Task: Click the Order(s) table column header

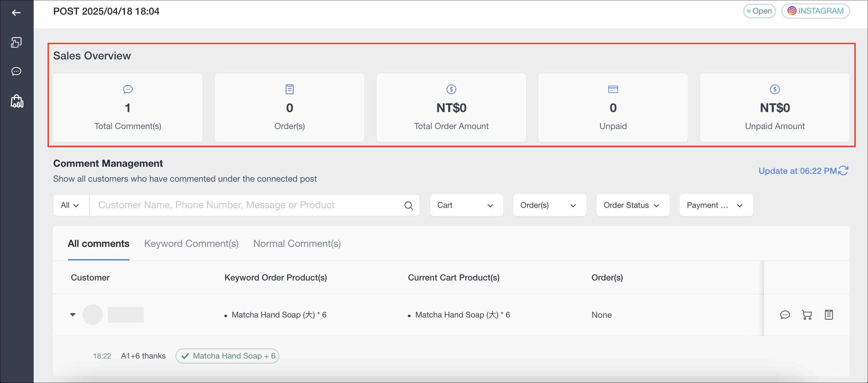Action: click(607, 277)
